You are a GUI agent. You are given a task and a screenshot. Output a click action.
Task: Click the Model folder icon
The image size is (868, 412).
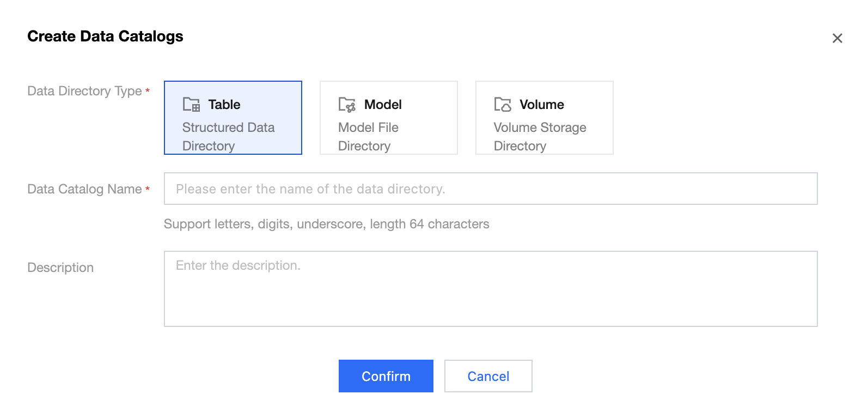347,104
